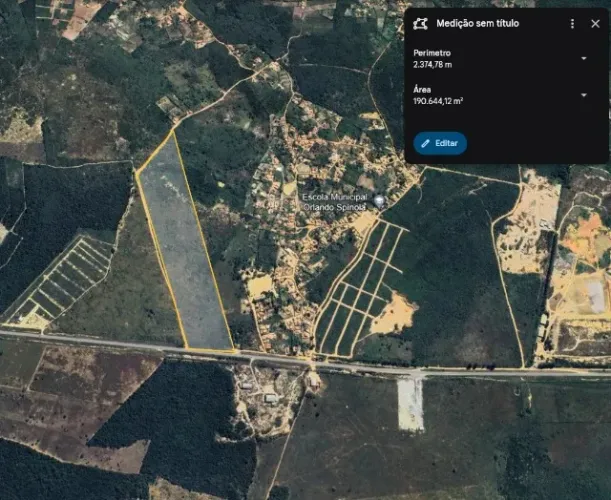Select the Medição sem título title

[x=477, y=23]
